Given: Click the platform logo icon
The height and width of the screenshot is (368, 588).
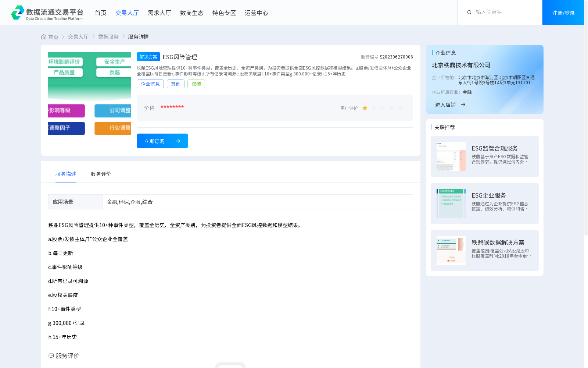Looking at the screenshot, I should click(x=18, y=13).
